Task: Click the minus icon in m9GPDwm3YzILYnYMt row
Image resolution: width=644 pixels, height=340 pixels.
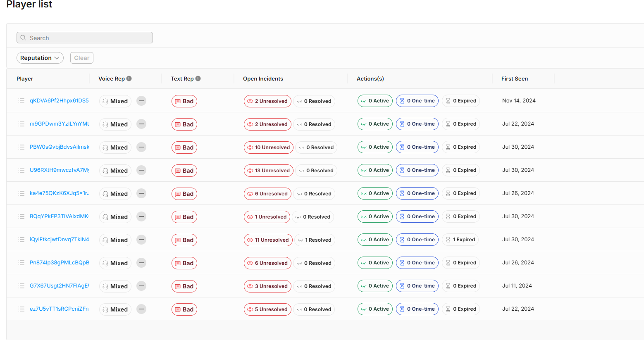Action: [x=141, y=124]
